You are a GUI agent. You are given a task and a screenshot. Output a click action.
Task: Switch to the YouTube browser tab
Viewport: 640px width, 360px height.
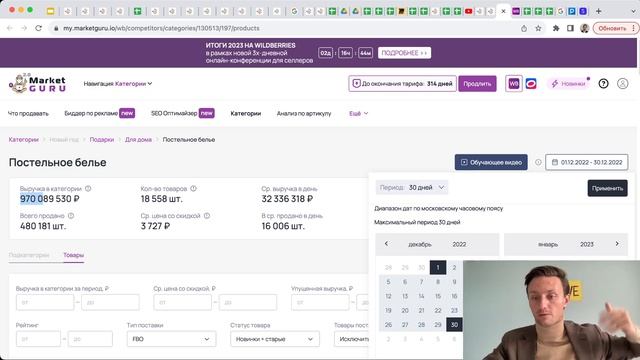468,11
